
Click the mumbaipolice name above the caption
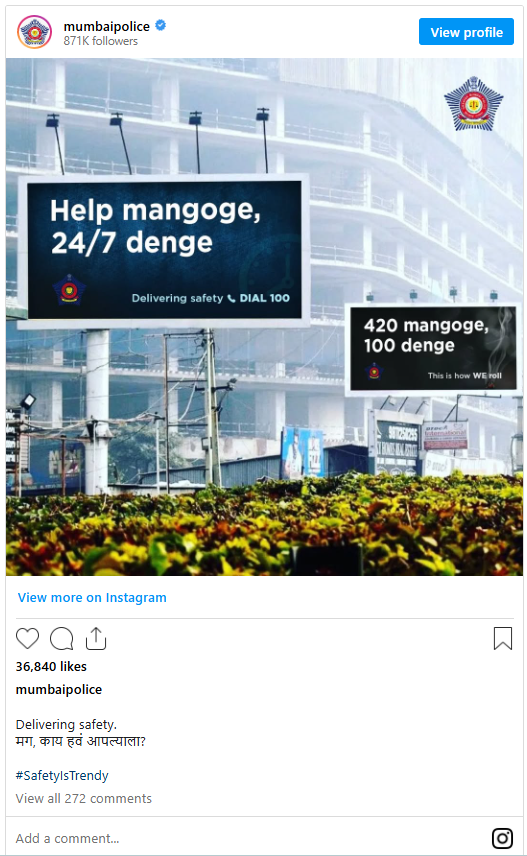pyautogui.click(x=58, y=689)
